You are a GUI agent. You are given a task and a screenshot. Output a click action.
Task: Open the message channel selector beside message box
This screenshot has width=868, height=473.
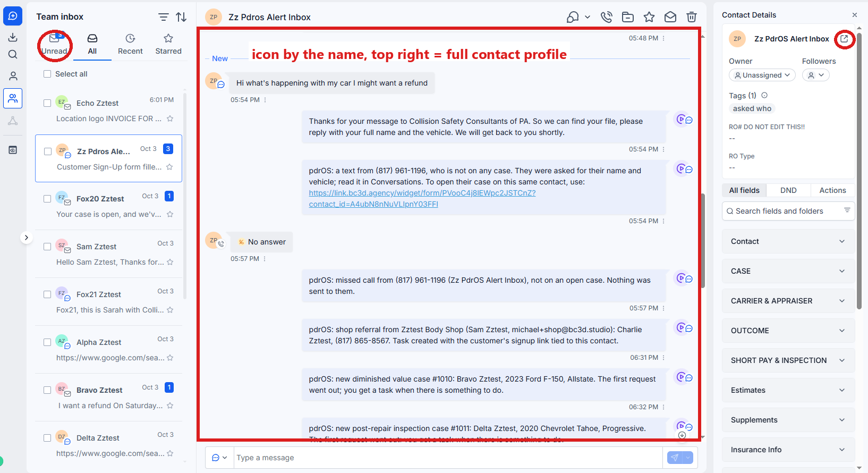[x=219, y=458]
